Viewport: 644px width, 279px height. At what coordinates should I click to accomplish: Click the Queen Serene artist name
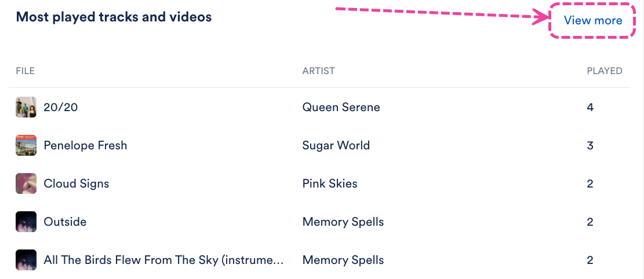tap(341, 107)
